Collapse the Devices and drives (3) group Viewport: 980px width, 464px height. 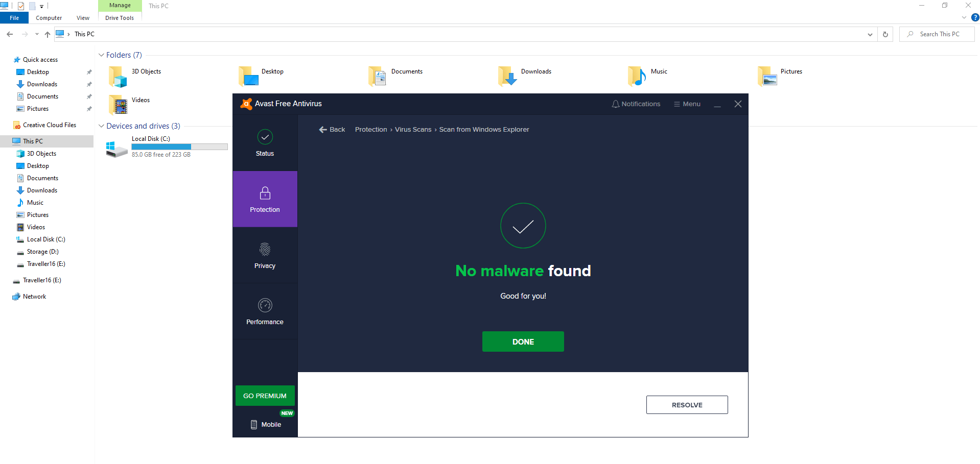pyautogui.click(x=102, y=126)
